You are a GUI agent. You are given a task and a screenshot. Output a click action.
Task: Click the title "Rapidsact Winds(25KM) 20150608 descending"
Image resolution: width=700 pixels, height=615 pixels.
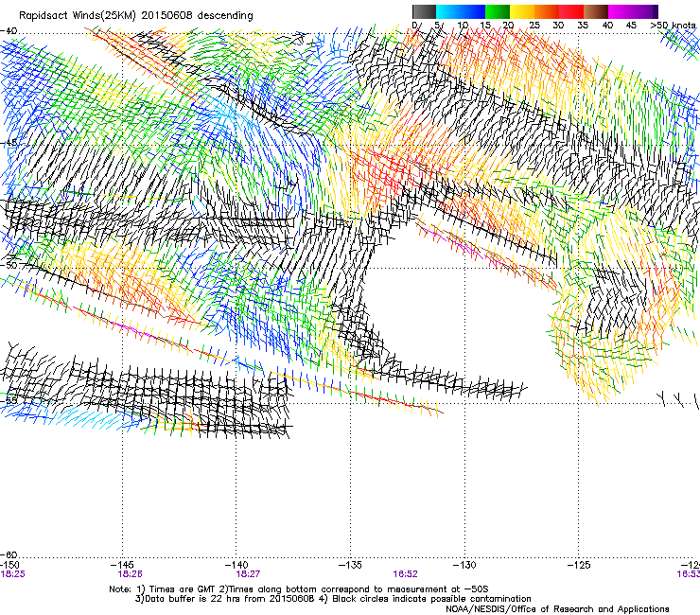tap(135, 16)
